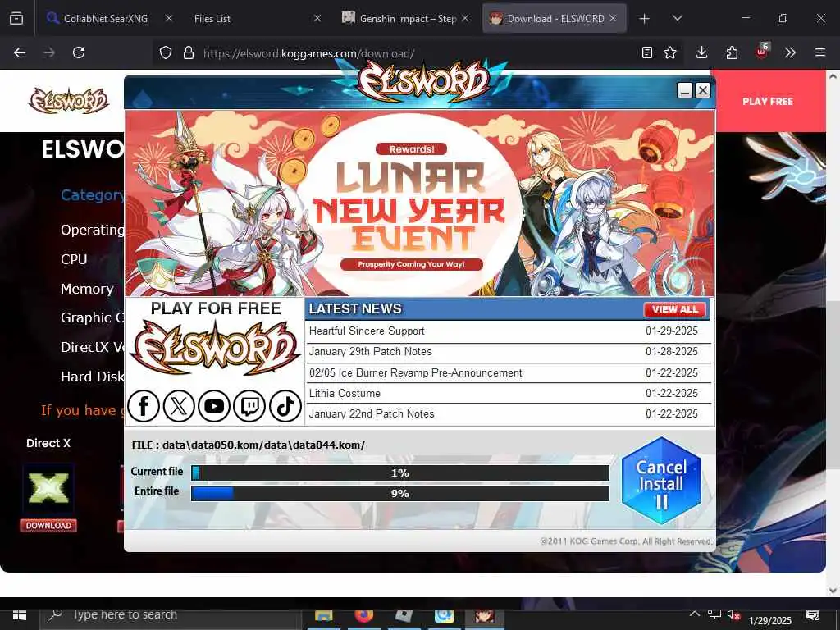
Task: Open Firefox from the taskbar
Action: tap(363, 616)
